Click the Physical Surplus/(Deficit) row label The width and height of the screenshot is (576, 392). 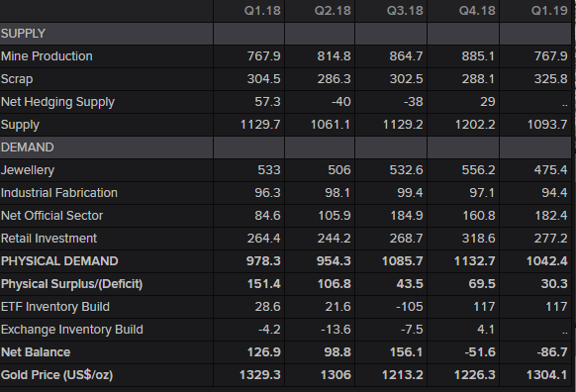(x=71, y=284)
